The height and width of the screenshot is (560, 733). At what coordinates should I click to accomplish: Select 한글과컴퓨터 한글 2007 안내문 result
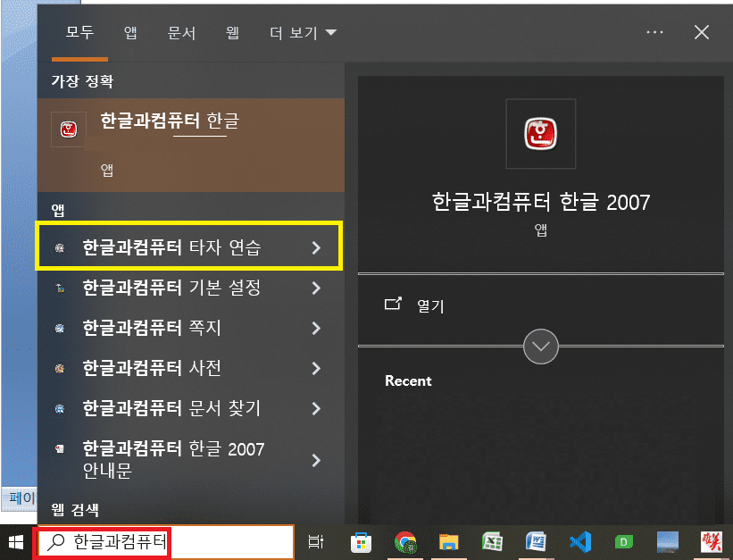(x=191, y=459)
